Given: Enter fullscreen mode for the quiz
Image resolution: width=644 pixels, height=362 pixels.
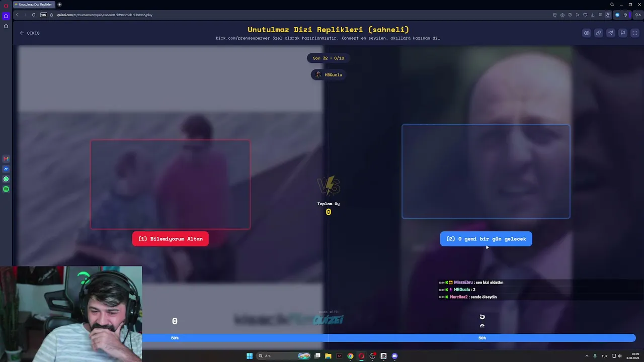Looking at the screenshot, I should pyautogui.click(x=635, y=33).
